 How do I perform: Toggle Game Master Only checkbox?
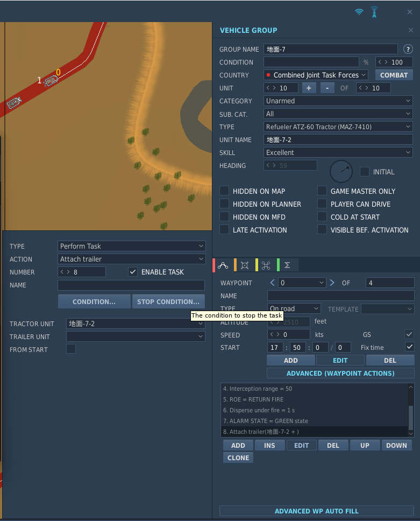322,191
